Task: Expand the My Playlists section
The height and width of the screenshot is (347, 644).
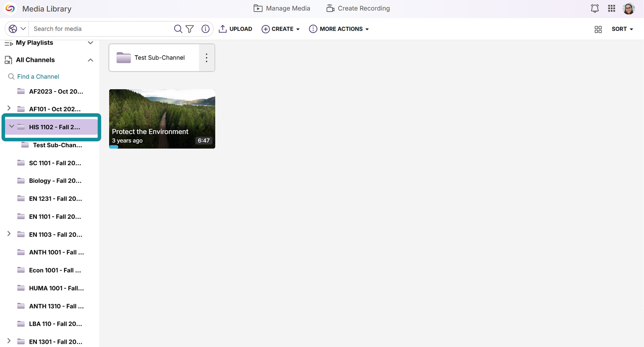Action: click(x=90, y=43)
